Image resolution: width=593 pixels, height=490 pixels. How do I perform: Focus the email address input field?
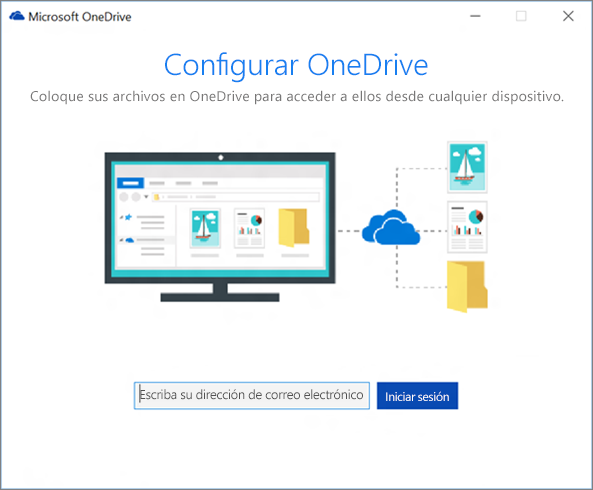tap(252, 395)
